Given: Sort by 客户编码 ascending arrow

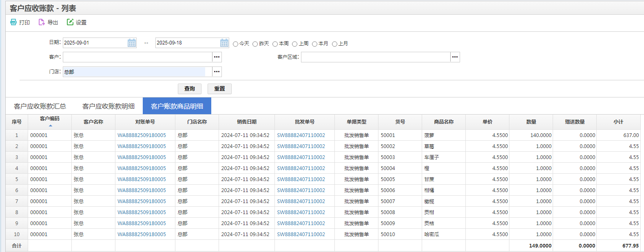Looking at the screenshot, I should click(x=50, y=126).
